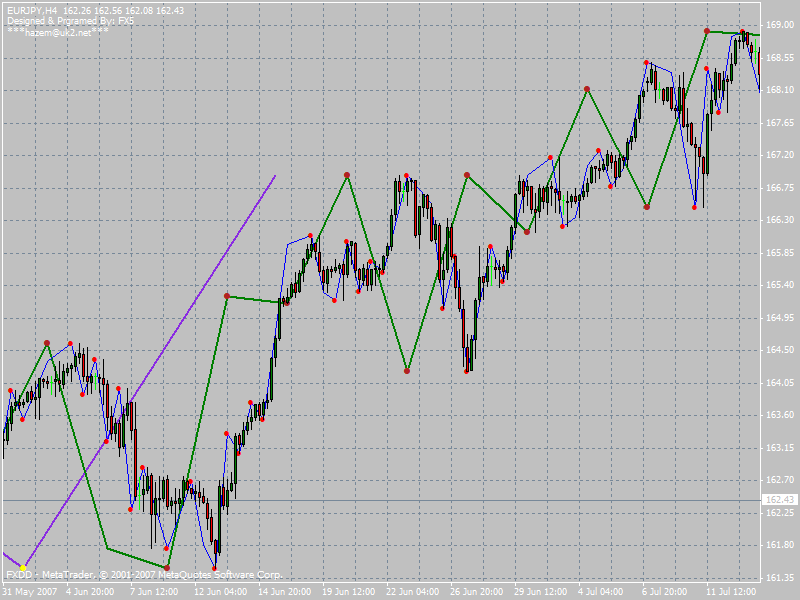Image resolution: width=800 pixels, height=600 pixels.
Task: Click the 165.40 price axis label
Action: [x=780, y=285]
